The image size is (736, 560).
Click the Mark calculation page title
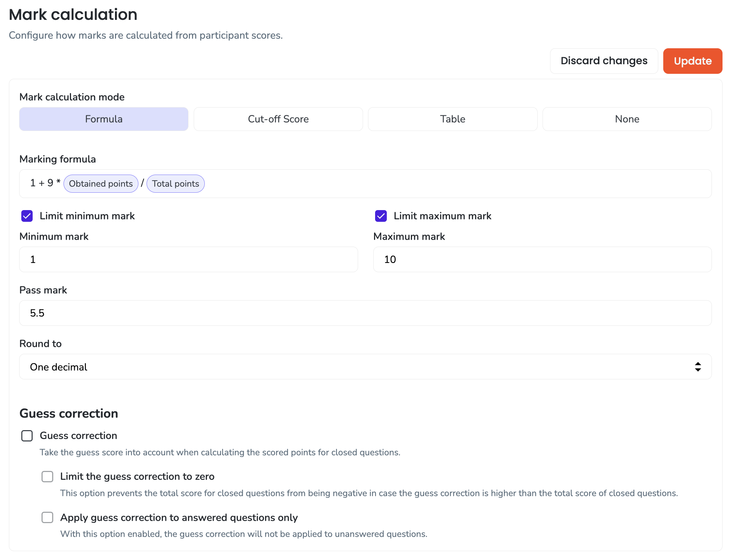tap(73, 15)
